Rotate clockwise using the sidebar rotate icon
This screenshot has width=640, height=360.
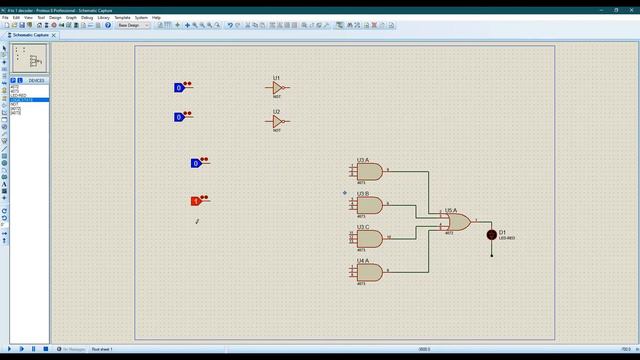point(4,211)
